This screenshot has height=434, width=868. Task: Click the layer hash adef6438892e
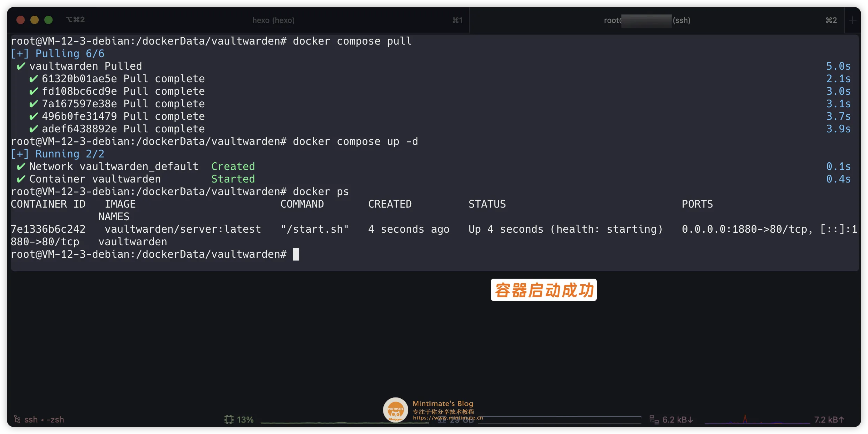(x=79, y=129)
